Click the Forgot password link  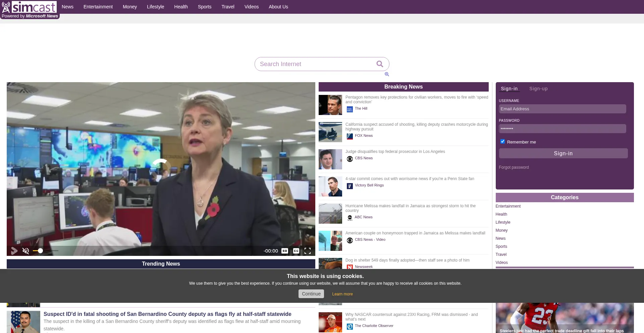(514, 167)
